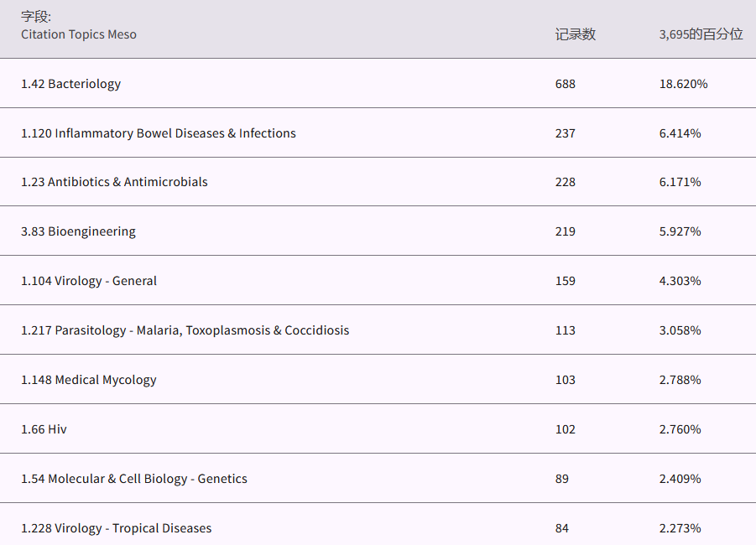The height and width of the screenshot is (545, 756).
Task: Select 1.228 Virology - Tropical Diseases entry
Action: click(116, 528)
